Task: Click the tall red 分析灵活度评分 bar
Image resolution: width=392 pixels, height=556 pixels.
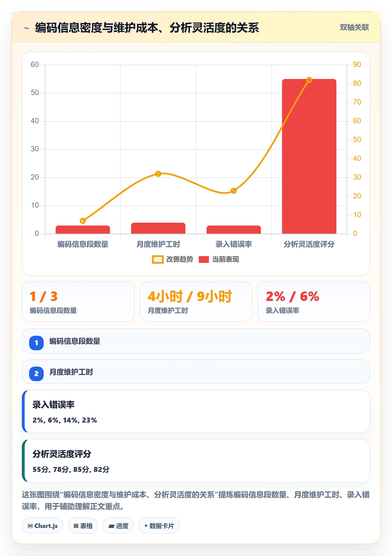Action: 309,156
